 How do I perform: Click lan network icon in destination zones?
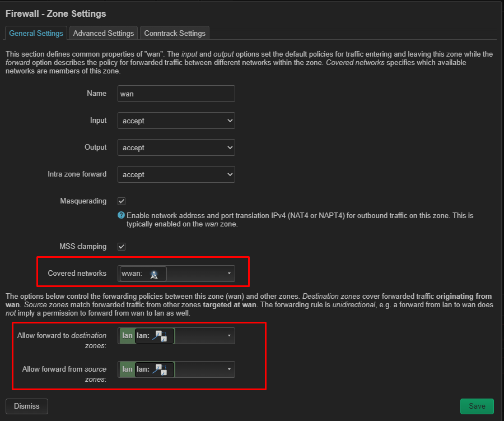pos(160,336)
